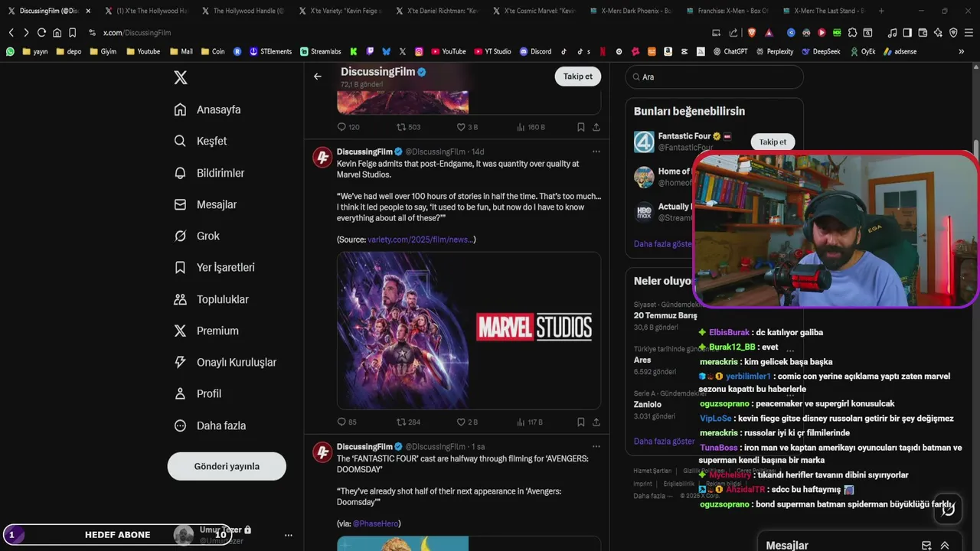Screen dimensions: 980x551
Task: Open the yayın bookmarks folder
Action: (x=35, y=51)
